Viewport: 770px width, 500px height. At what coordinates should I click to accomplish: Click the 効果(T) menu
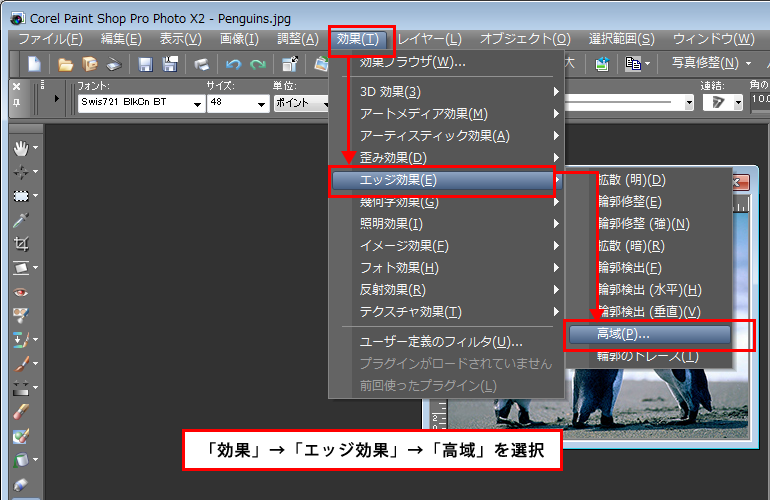[358, 39]
